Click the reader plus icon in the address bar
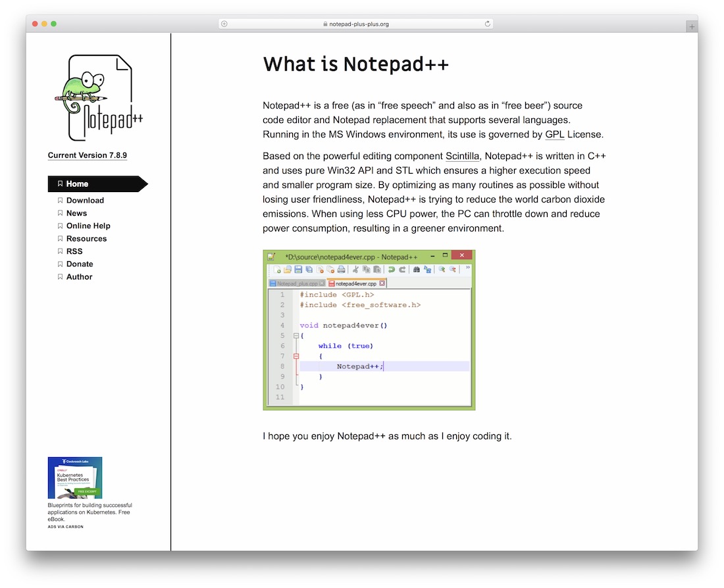The image size is (724, 588). click(x=224, y=24)
